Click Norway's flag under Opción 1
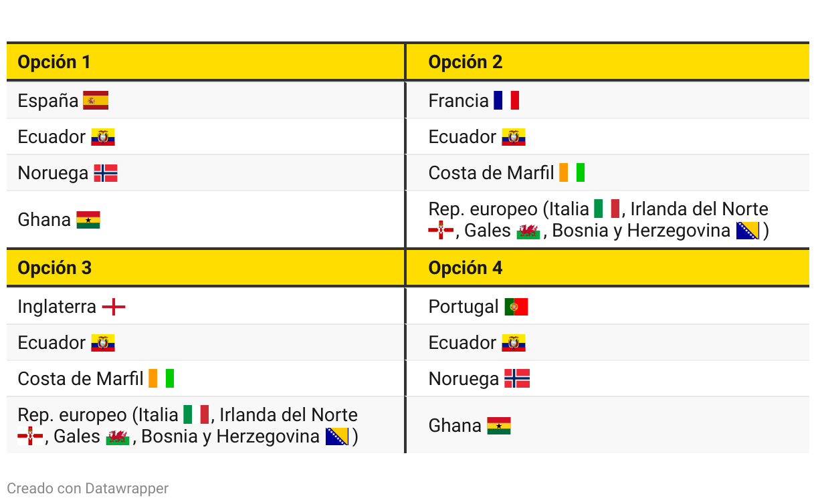The image size is (816, 504). pyautogui.click(x=106, y=173)
